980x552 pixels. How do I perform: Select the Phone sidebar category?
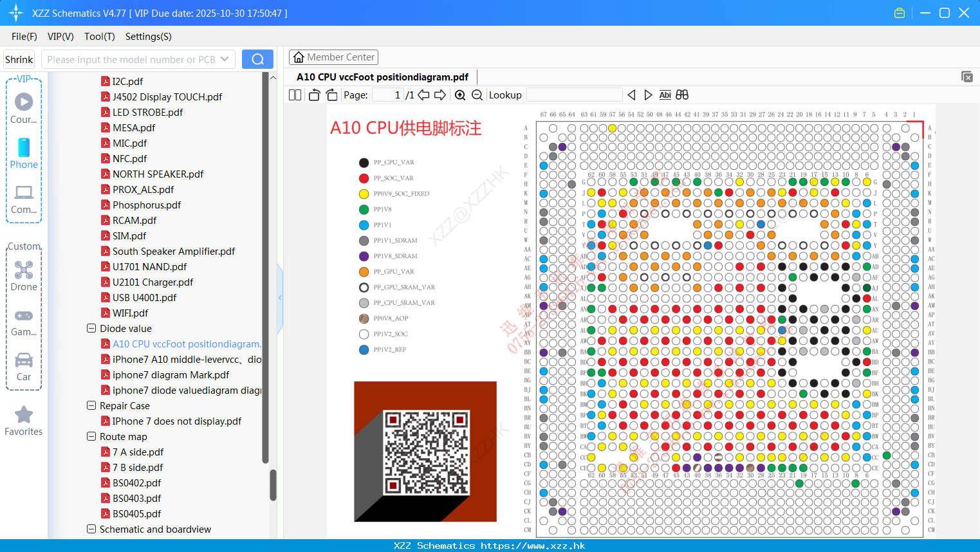pyautogui.click(x=24, y=153)
